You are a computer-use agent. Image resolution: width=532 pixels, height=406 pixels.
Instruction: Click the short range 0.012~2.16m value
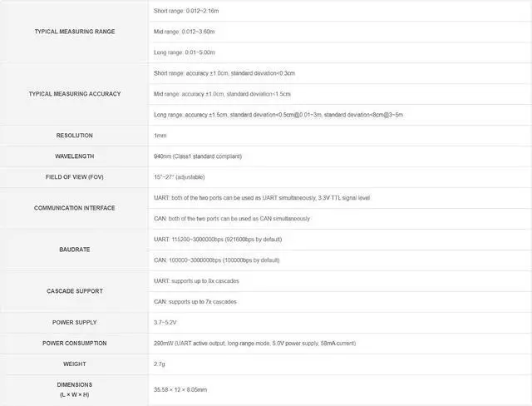pyautogui.click(x=186, y=11)
